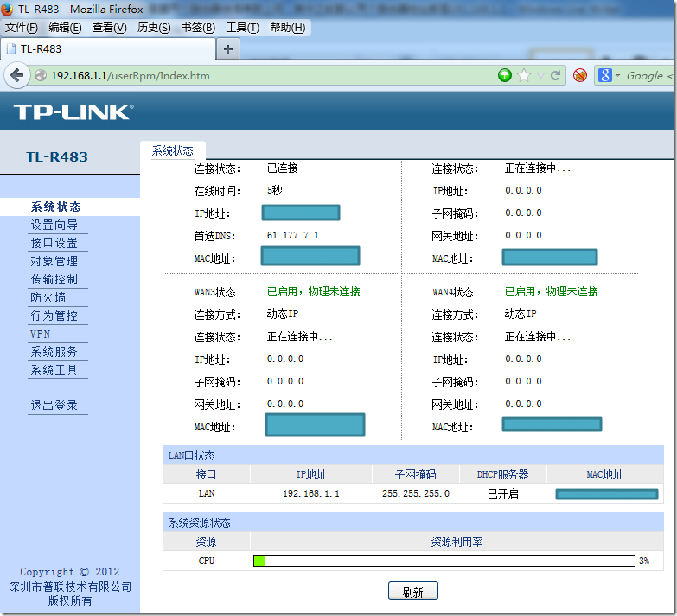Open 系统服务 in the sidebar
677x616 pixels.
pyautogui.click(x=54, y=352)
